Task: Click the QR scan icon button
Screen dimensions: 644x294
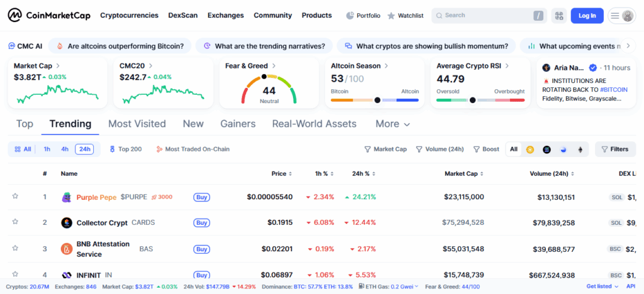Action: click(x=558, y=16)
